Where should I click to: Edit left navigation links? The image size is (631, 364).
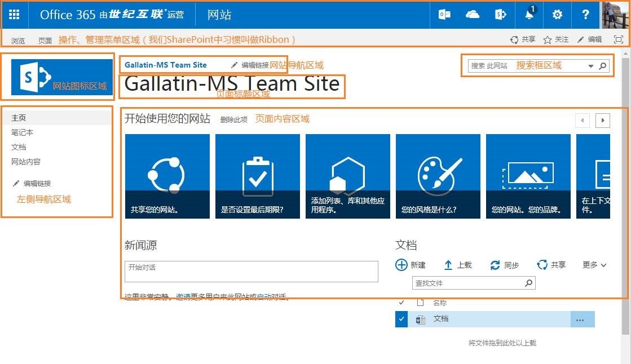pos(32,183)
